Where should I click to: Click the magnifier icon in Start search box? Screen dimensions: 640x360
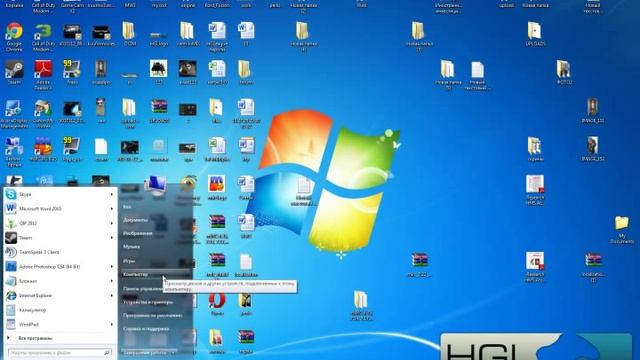(x=107, y=353)
